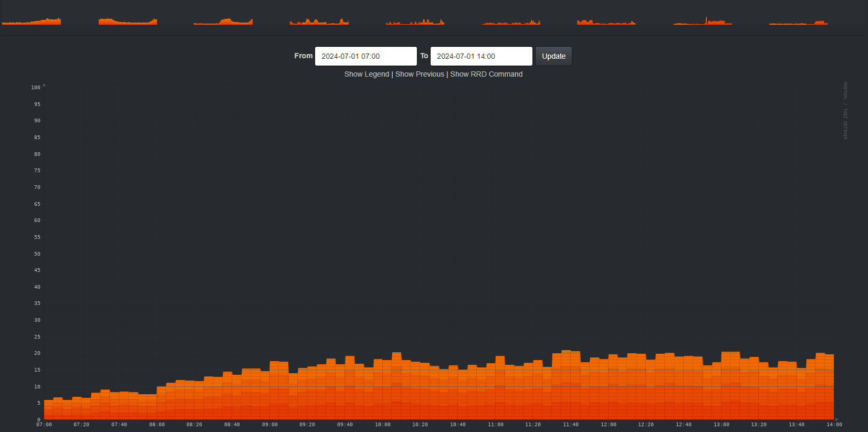Select the first mini graph thumbnail
The image size is (868, 432).
[x=32, y=21]
